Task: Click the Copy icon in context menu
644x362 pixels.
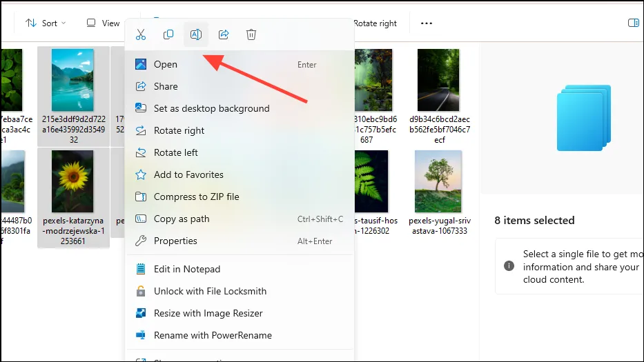Action: coord(168,34)
